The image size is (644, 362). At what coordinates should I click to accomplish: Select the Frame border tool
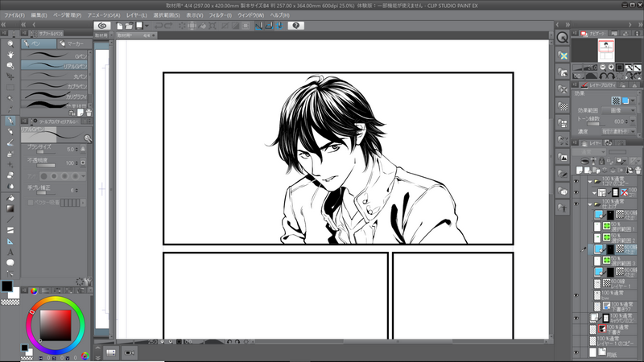(x=10, y=230)
